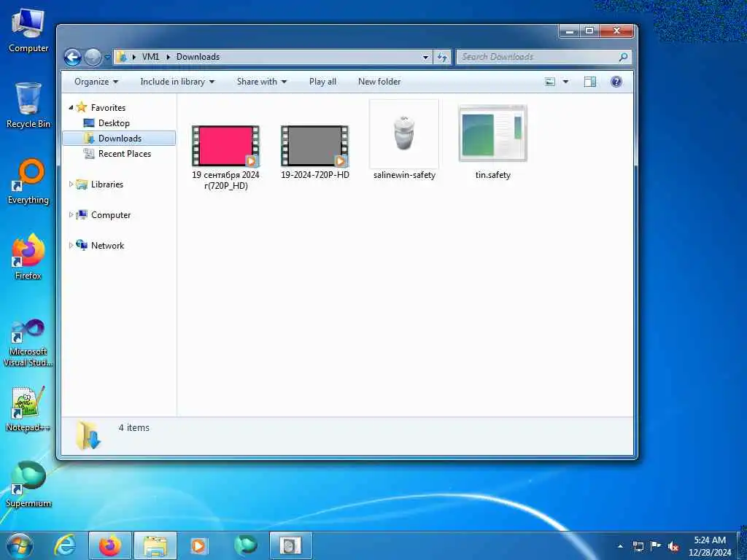This screenshot has height=560, width=747.
Task: Click the muted volume tray icon
Action: (673, 546)
